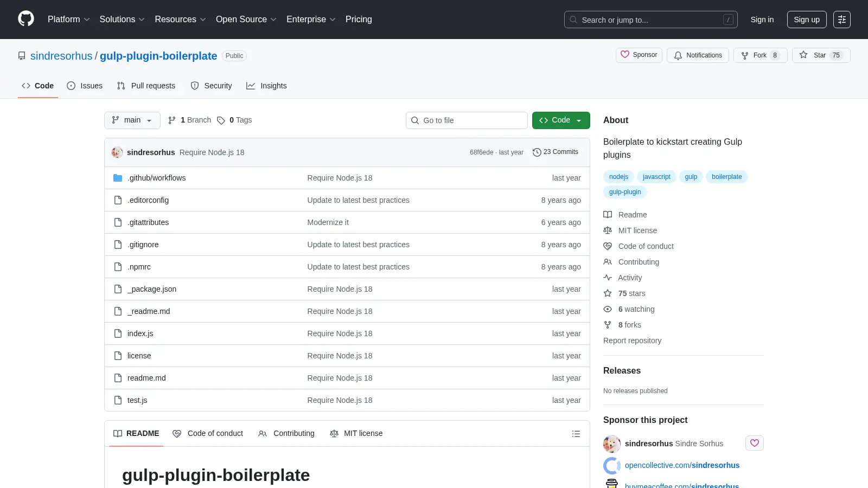Click the Sign up button
This screenshot has height=488, width=868.
pyautogui.click(x=807, y=20)
